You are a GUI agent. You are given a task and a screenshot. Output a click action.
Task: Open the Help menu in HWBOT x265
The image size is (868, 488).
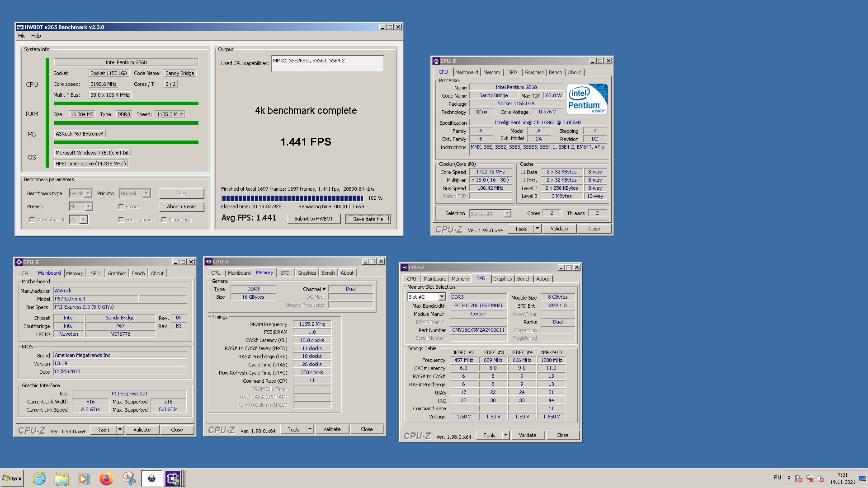pyautogui.click(x=36, y=36)
